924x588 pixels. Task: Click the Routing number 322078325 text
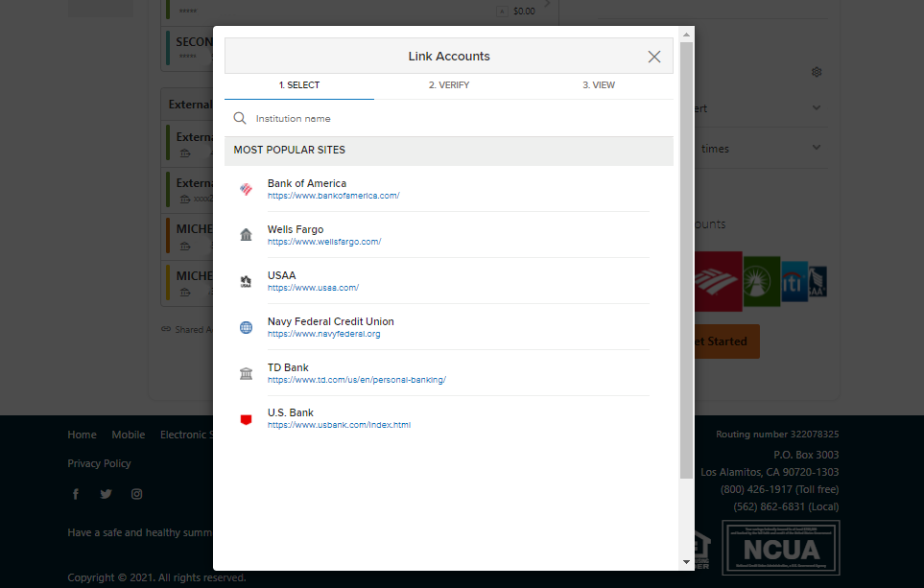[x=777, y=435]
